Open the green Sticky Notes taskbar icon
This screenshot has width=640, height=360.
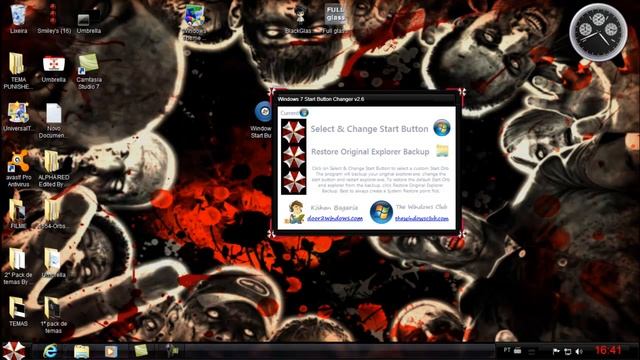click(141, 351)
